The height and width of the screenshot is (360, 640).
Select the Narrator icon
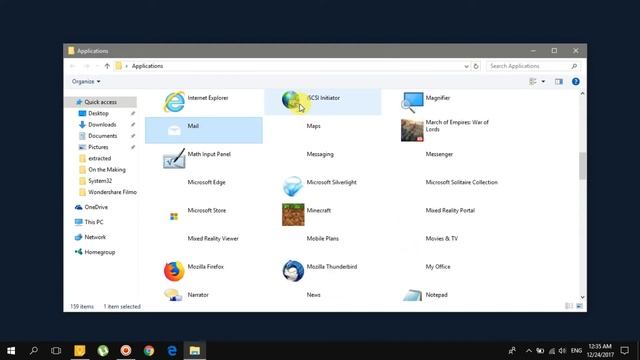tap(173, 295)
